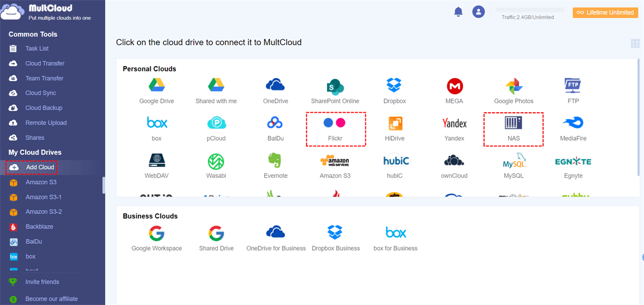644x305 pixels.
Task: Click the Dropbox cloud icon
Action: [x=394, y=86]
